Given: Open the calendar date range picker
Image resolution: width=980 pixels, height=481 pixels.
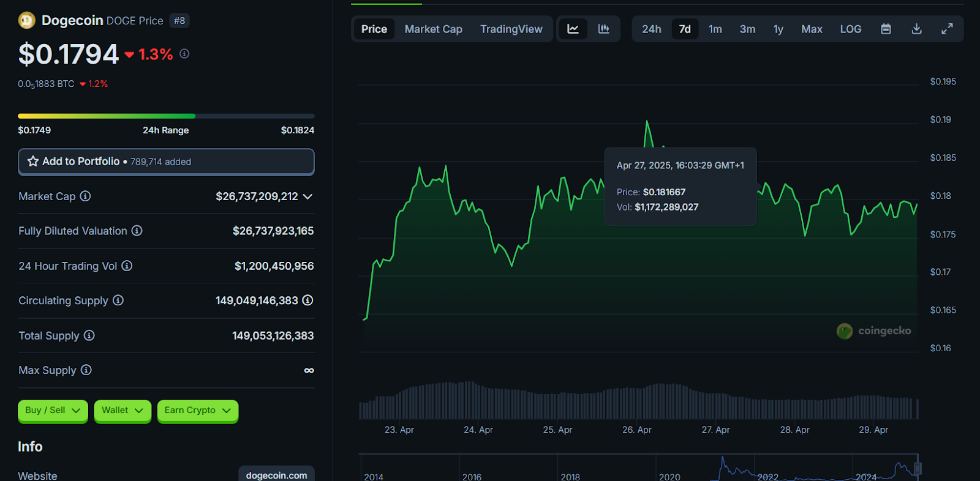Looking at the screenshot, I should 886,29.
